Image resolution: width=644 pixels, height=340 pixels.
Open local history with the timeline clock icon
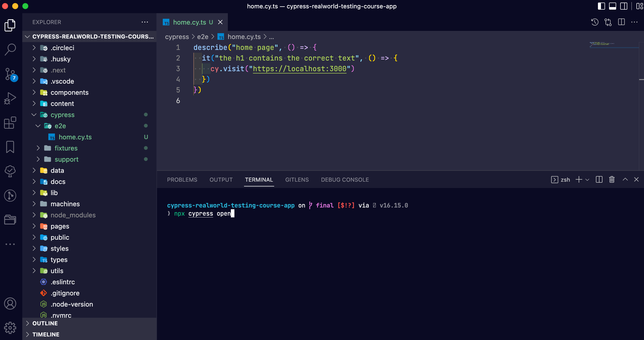(x=594, y=22)
